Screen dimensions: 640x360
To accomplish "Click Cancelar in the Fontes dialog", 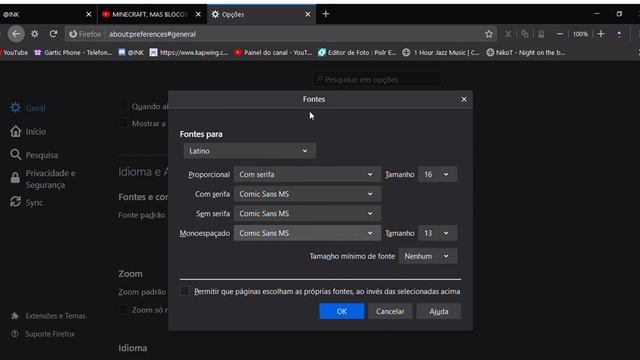I will pyautogui.click(x=390, y=311).
